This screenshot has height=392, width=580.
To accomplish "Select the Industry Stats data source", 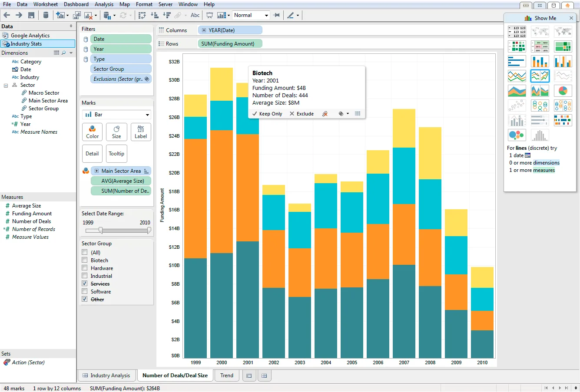I will 38,44.
